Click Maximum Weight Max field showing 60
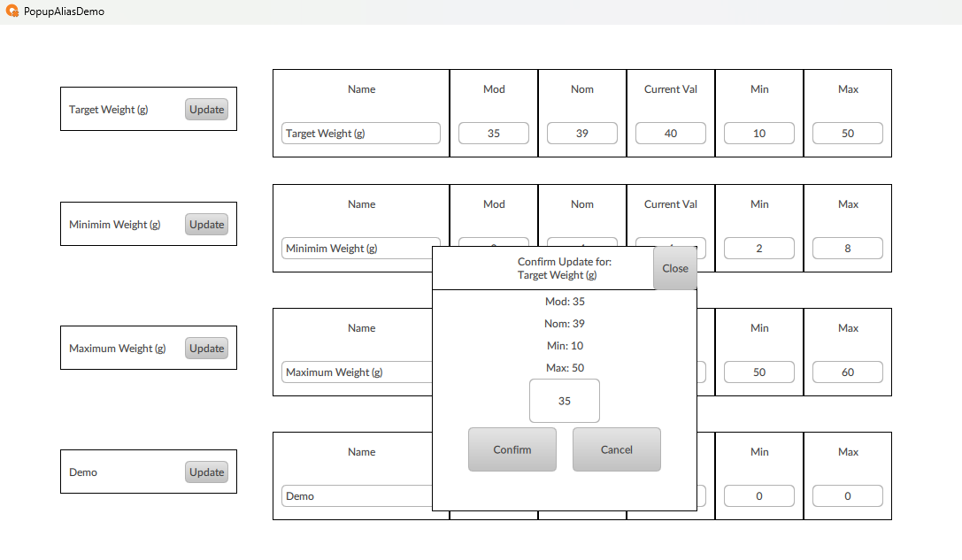This screenshot has width=962, height=560. click(848, 372)
